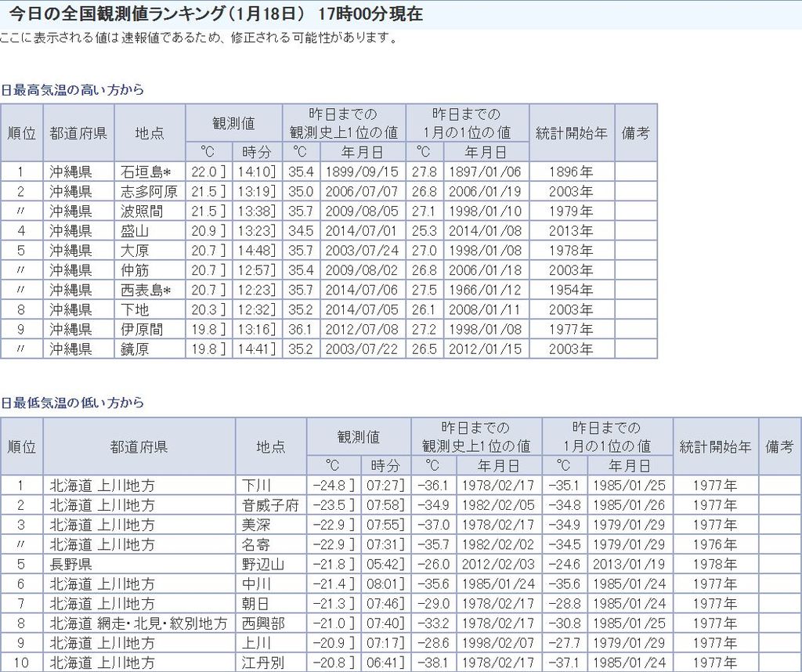Click the 江丹別 station name

click(263, 663)
